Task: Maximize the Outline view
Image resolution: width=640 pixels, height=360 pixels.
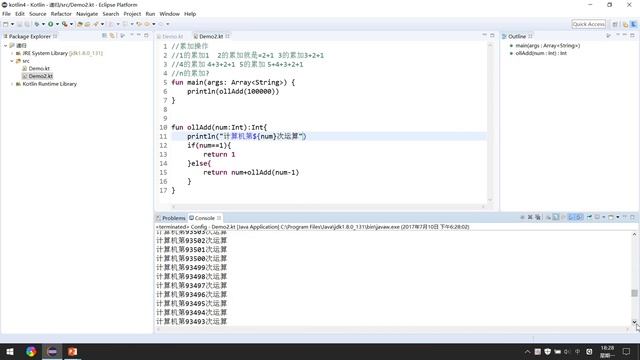Action: [632, 36]
